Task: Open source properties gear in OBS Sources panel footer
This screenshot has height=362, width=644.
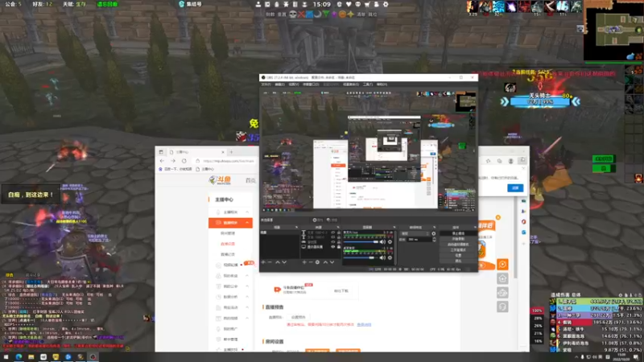Action: pos(317,262)
